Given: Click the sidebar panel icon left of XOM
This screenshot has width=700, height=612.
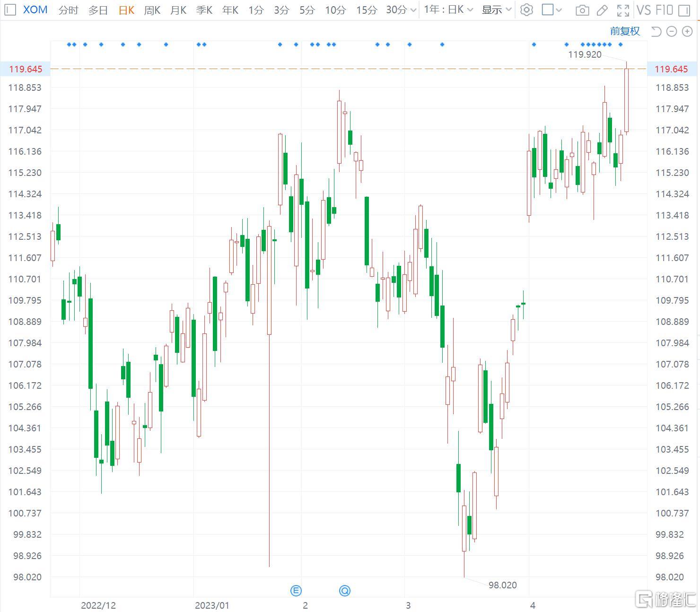Looking at the screenshot, I should point(10,9).
